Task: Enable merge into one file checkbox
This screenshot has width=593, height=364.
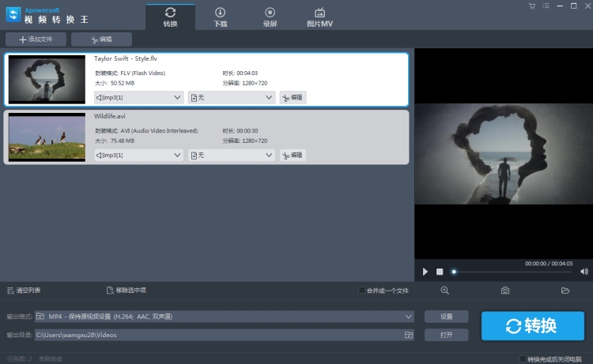Action: coord(361,291)
